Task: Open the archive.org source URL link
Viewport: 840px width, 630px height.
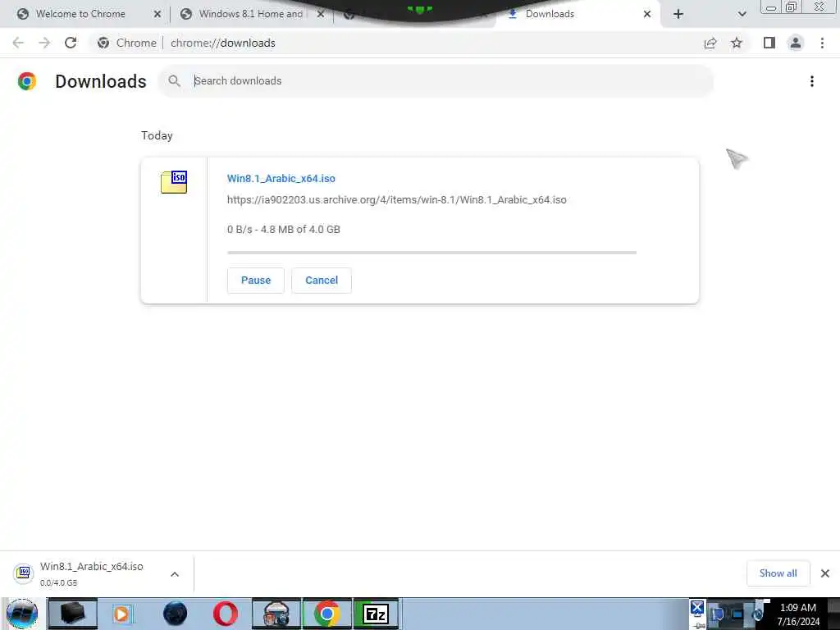Action: coord(396,200)
